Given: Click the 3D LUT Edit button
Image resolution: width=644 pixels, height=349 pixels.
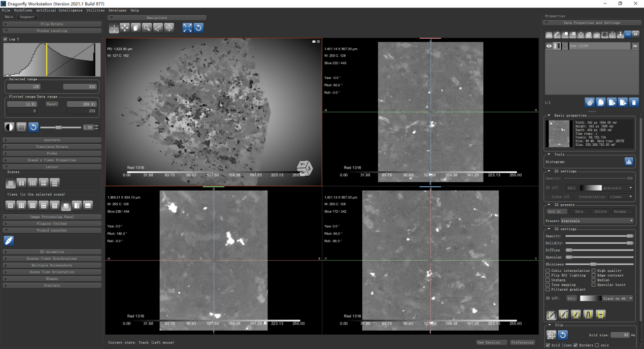Looking at the screenshot, I should click(571, 299).
